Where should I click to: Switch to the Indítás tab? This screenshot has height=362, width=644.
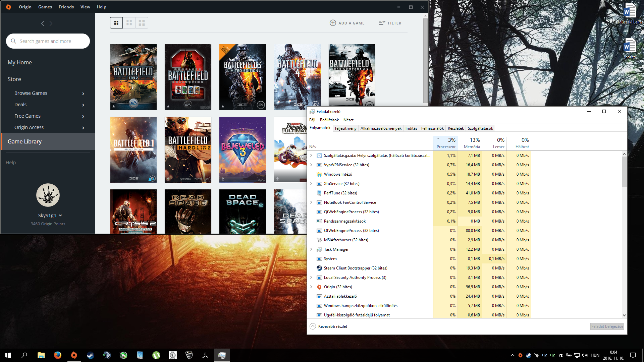click(x=411, y=128)
